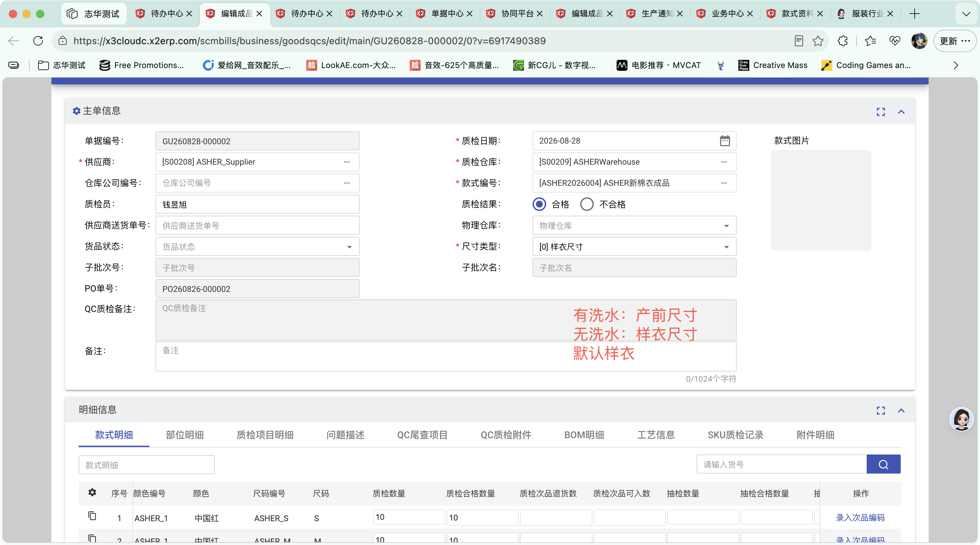
Task: Click the 备注 text area
Action: [x=446, y=357]
